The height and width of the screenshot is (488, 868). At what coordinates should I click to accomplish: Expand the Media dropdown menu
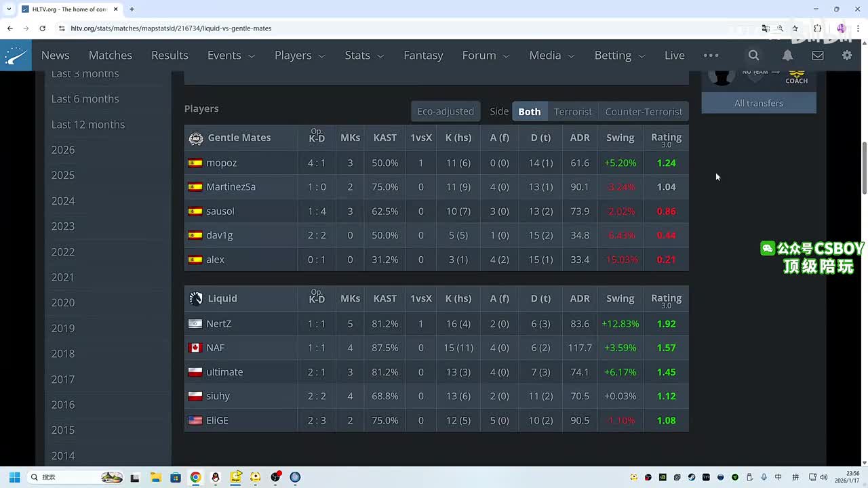tap(552, 56)
